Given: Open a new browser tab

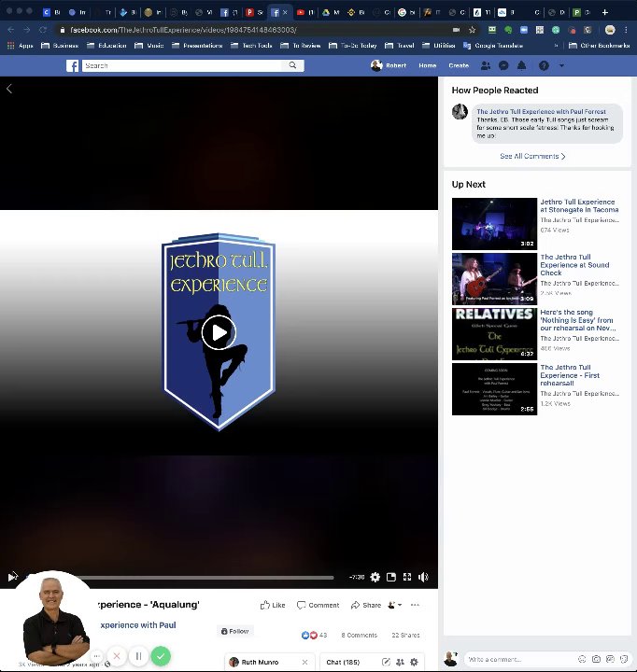Looking at the screenshot, I should click(x=605, y=12).
